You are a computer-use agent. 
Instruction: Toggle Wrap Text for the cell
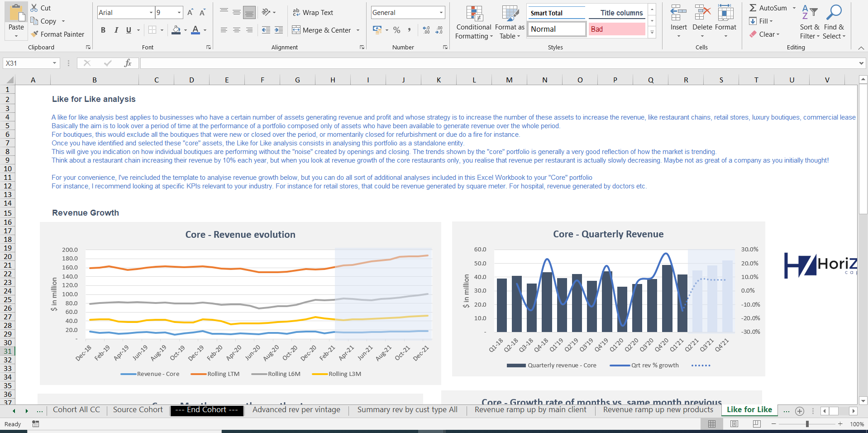pyautogui.click(x=313, y=12)
